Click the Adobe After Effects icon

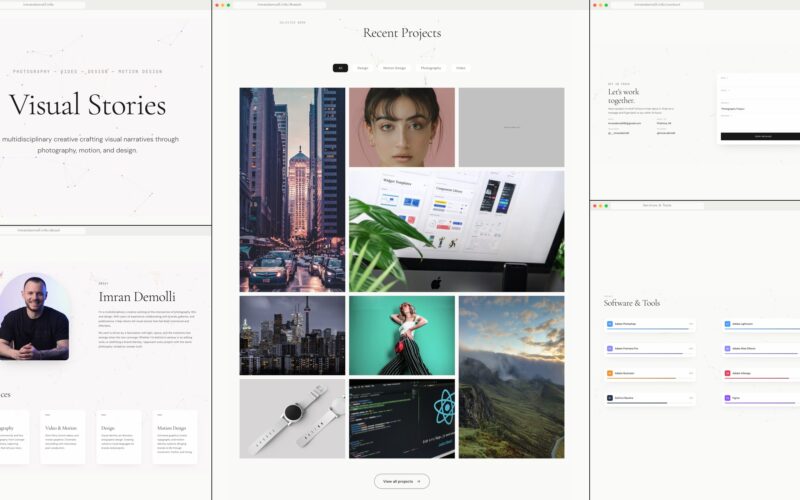(x=727, y=348)
